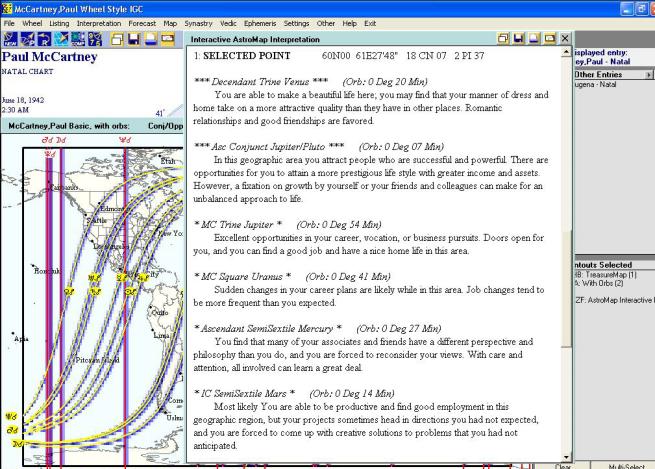Screen dimensions: 655x469
Task: Open the Other menu
Action: click(x=325, y=23)
